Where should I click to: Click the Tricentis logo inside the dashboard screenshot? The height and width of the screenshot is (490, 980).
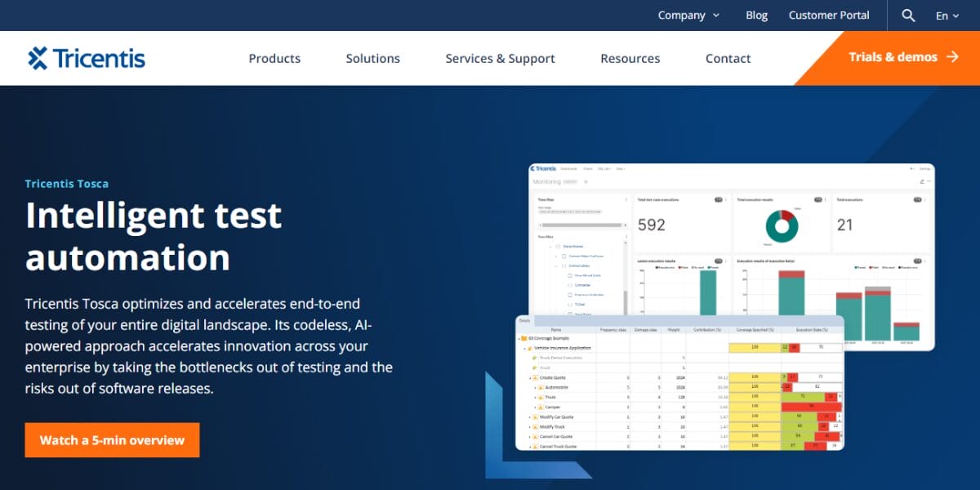pyautogui.click(x=543, y=168)
